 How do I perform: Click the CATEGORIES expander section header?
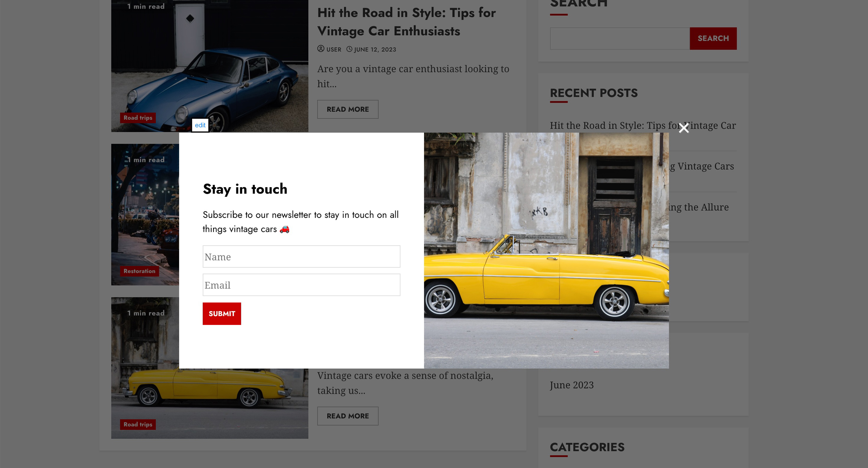[587, 447]
